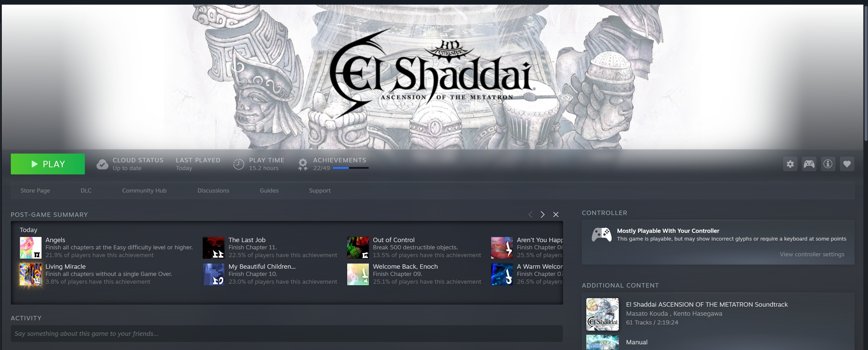Screen dimensions: 868x350
Task: Click The Last Job achievement title
Action: (x=247, y=240)
